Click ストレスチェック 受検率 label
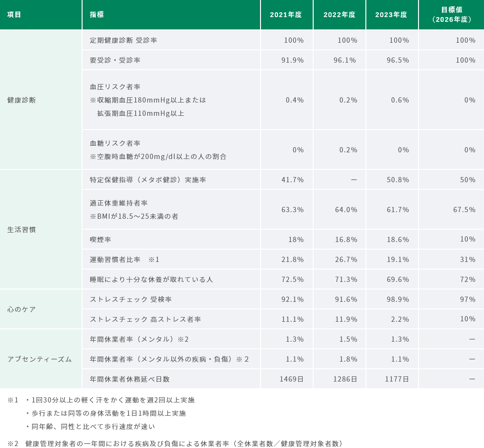Screen dimensions: 484x448 tap(130, 299)
